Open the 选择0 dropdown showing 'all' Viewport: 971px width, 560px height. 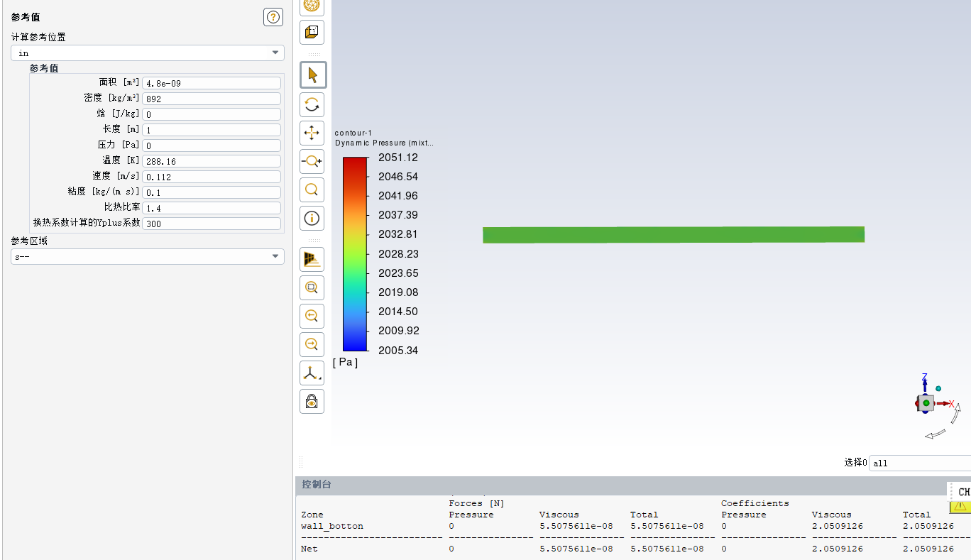(x=919, y=463)
